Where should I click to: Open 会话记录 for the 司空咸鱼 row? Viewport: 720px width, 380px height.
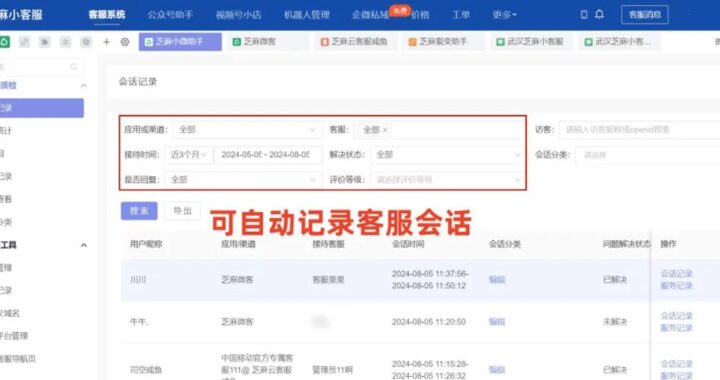pos(676,364)
